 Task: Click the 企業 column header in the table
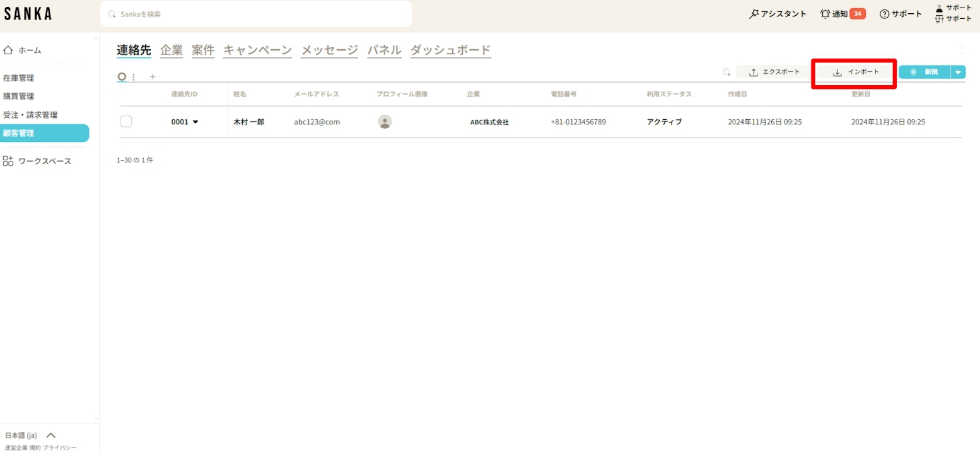pos(474,94)
